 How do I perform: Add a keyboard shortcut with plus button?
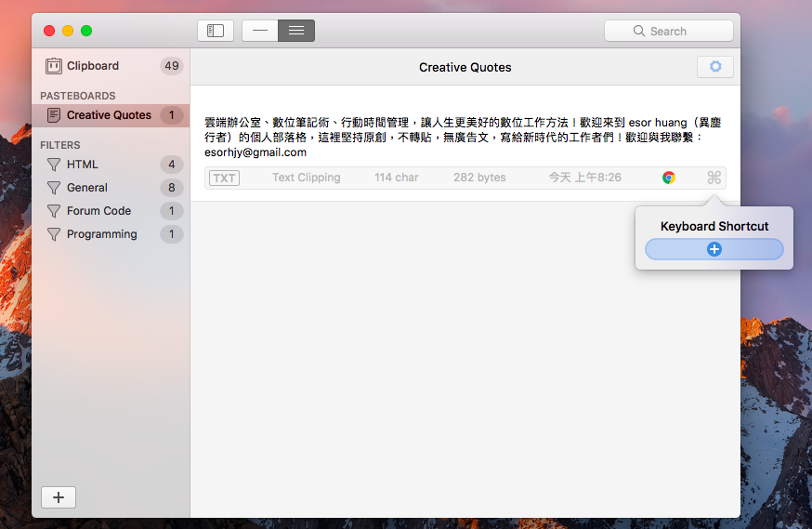point(714,249)
